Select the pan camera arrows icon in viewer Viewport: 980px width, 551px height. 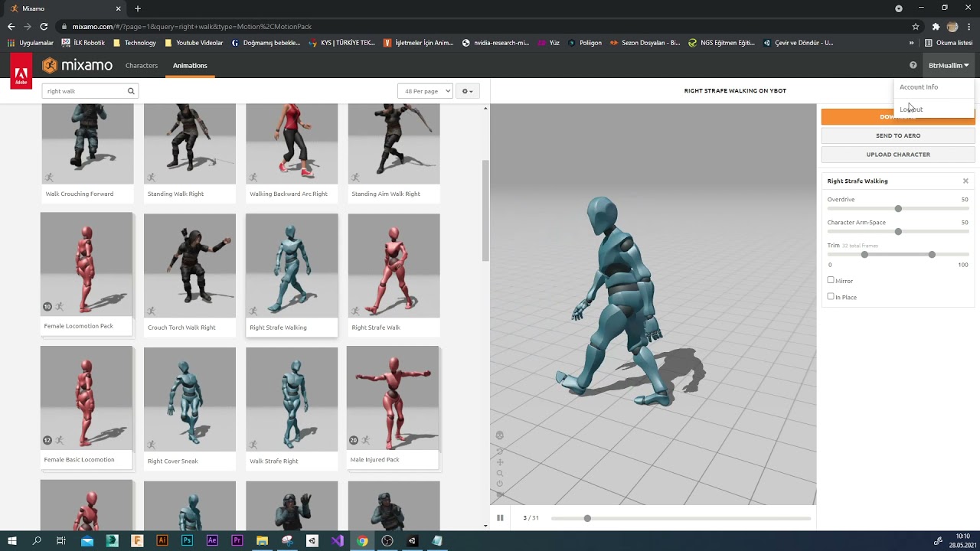pos(499,462)
